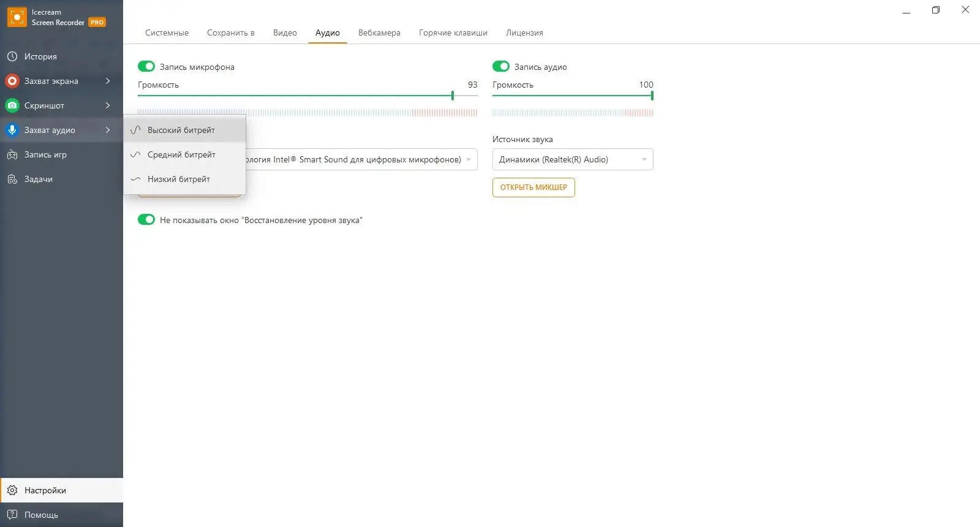
Task: Click the Tasks scheduler icon
Action: [12, 179]
